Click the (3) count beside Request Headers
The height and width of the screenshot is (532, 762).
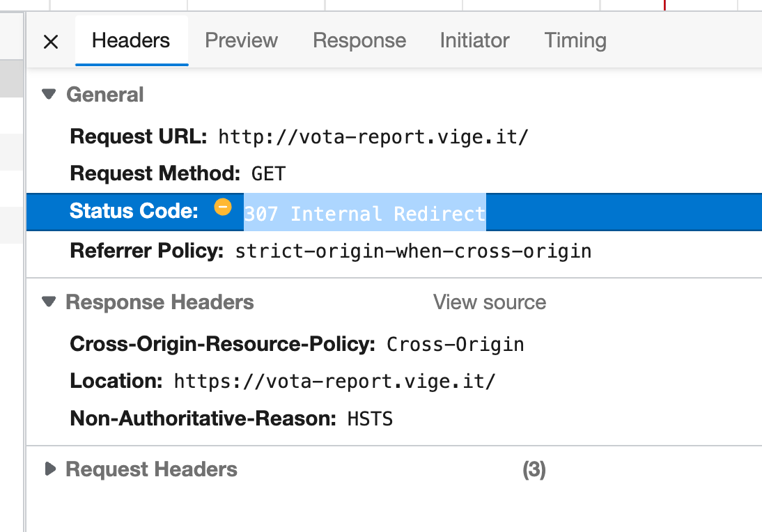(x=535, y=469)
